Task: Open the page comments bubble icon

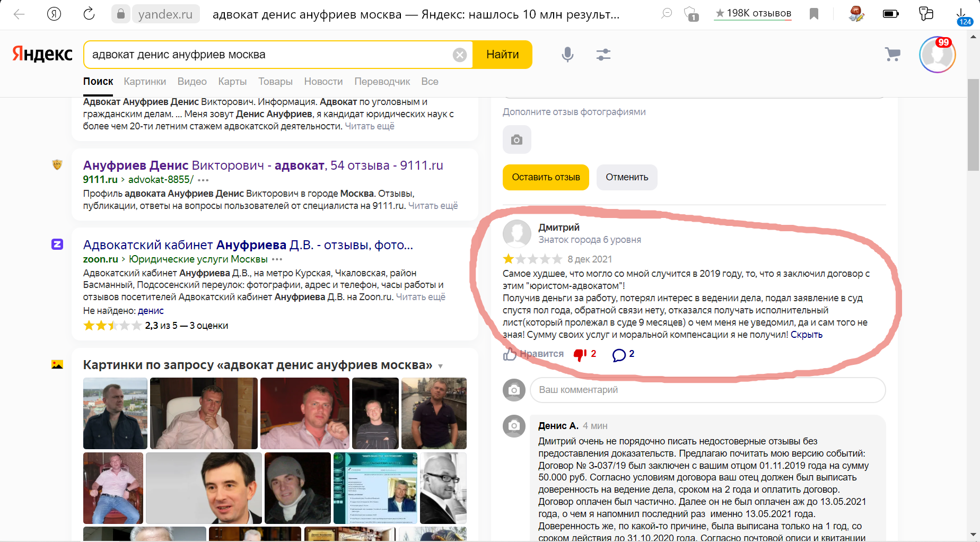Action: coord(667,14)
